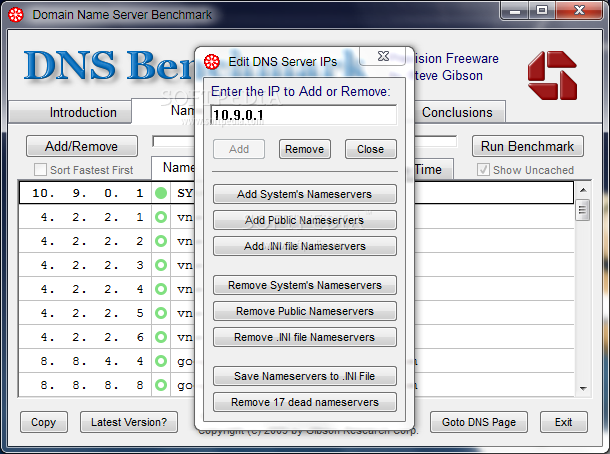
Task: Click the scroll-down arrow of the server list
Action: tap(583, 388)
